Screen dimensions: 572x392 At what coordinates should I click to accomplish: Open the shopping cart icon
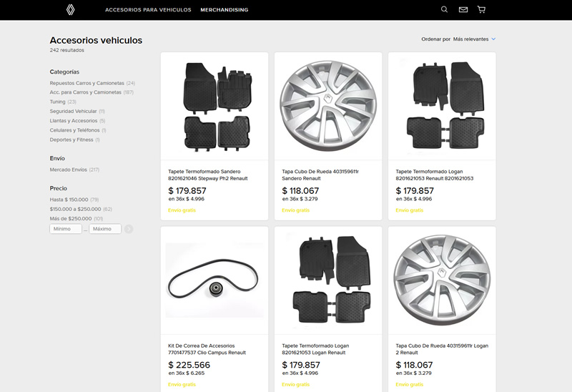(481, 9)
